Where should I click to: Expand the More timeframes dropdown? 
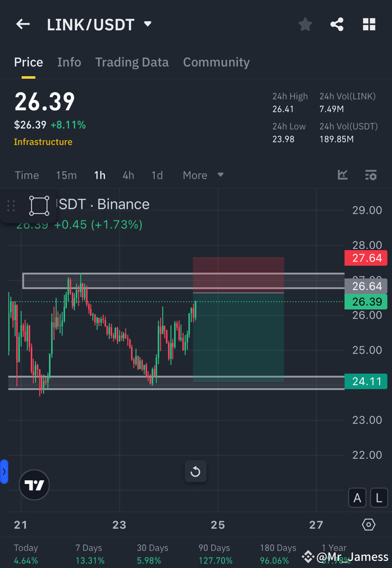pos(203,175)
